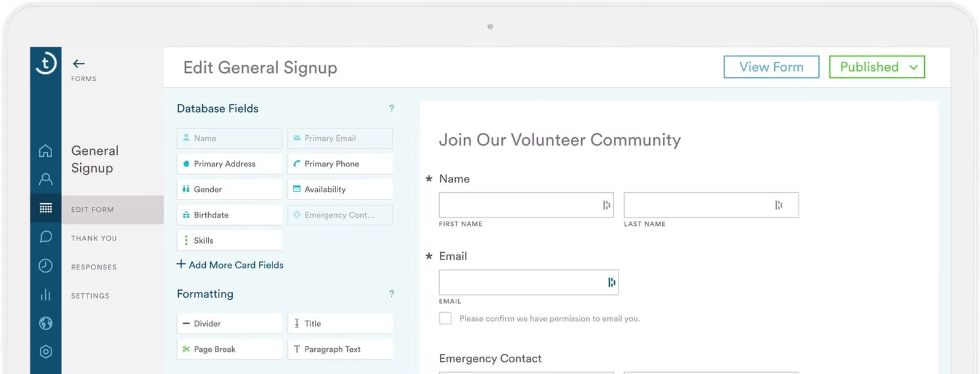Select the forms grid sidebar icon
The width and height of the screenshot is (980, 374).
pyautogui.click(x=45, y=208)
